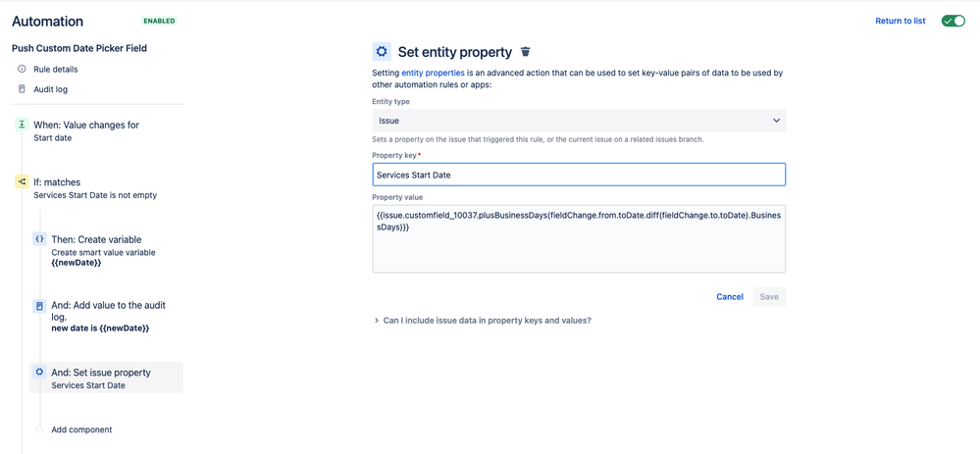Click Add component in rule tree
The height and width of the screenshot is (454, 980).
[x=81, y=429]
